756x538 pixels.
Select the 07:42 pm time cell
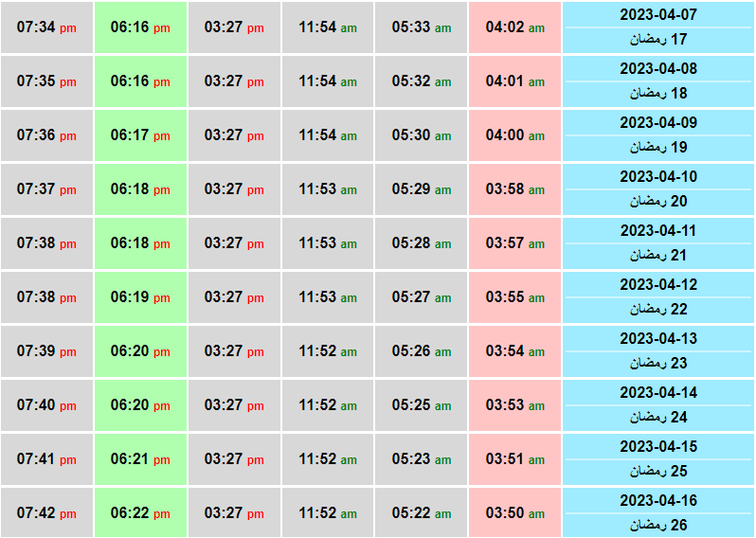(46, 513)
